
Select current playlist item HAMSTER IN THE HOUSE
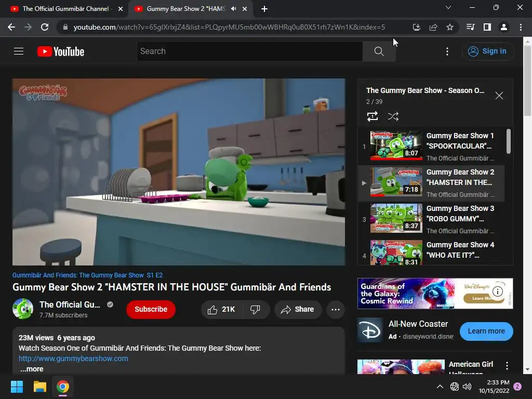click(x=431, y=183)
